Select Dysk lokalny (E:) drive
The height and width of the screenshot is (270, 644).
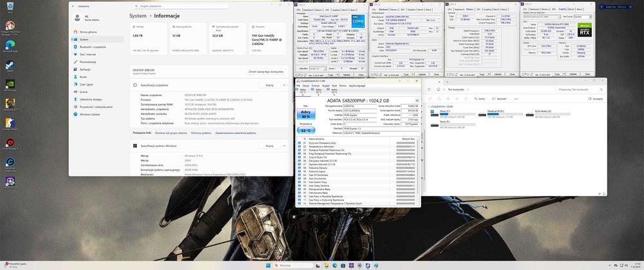click(x=547, y=114)
